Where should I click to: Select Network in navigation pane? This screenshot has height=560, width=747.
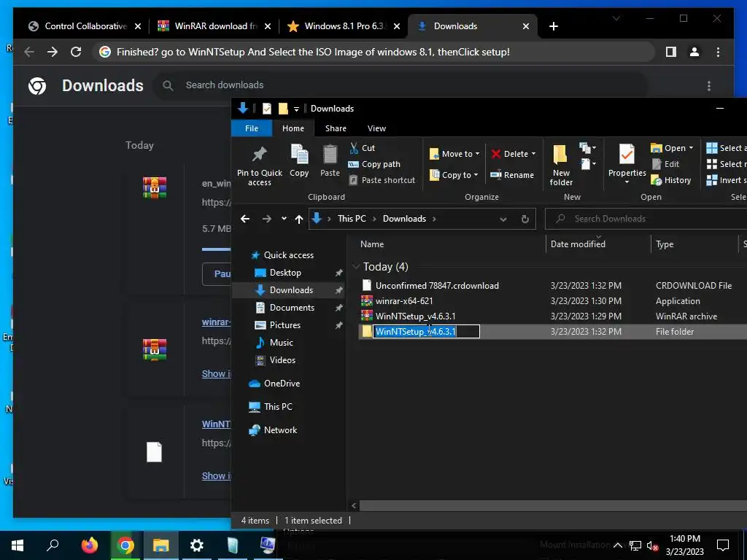280,430
